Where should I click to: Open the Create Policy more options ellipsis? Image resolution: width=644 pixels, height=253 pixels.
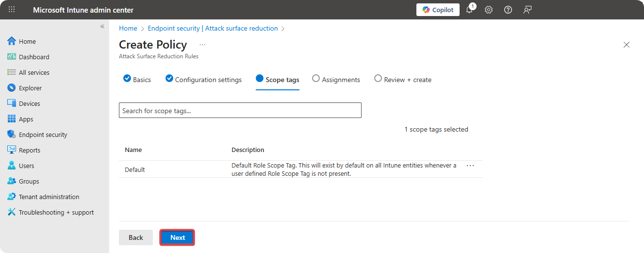coord(202,45)
